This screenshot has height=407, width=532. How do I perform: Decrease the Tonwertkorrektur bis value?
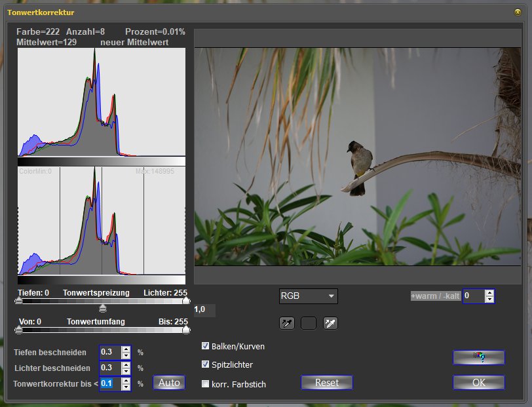tap(126, 387)
